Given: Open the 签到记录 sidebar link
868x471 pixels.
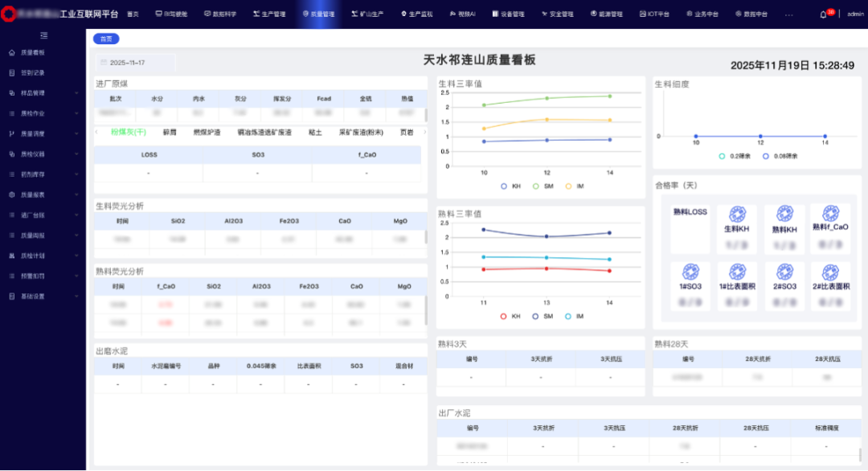Looking at the screenshot, I should pos(32,73).
